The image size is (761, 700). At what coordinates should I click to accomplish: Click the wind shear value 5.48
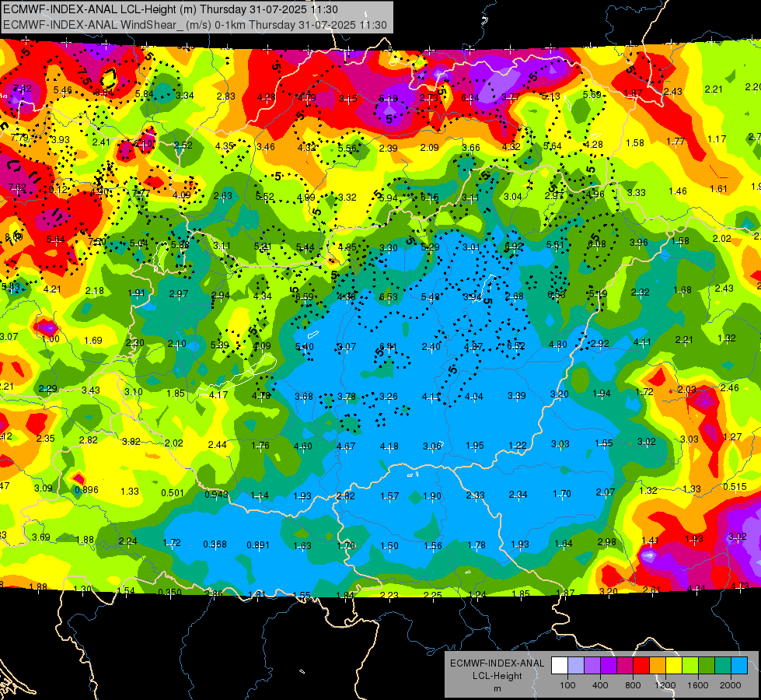pyautogui.click(x=431, y=297)
